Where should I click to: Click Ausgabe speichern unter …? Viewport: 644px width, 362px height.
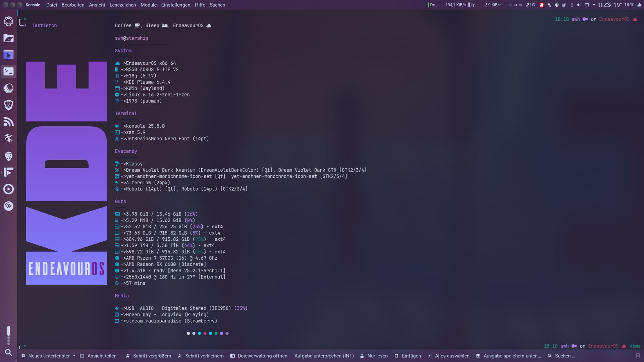tap(508, 356)
